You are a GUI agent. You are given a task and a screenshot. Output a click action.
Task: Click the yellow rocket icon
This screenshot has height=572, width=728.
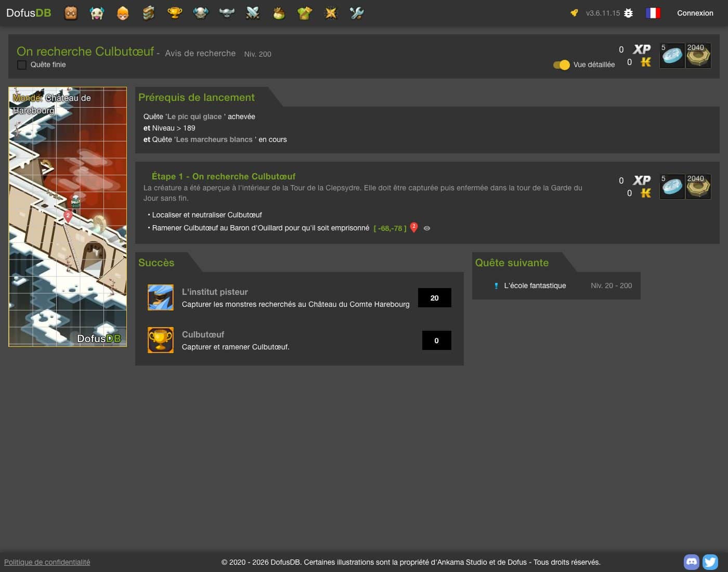tap(574, 13)
